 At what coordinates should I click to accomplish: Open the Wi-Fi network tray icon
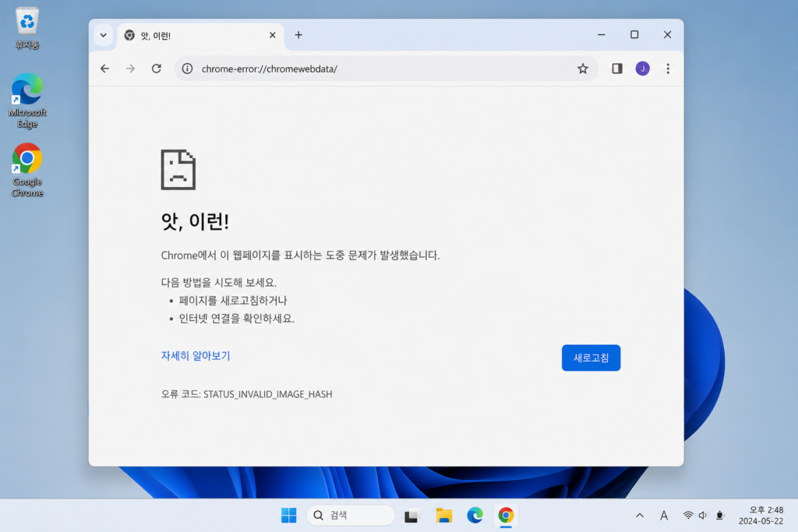[x=687, y=515]
